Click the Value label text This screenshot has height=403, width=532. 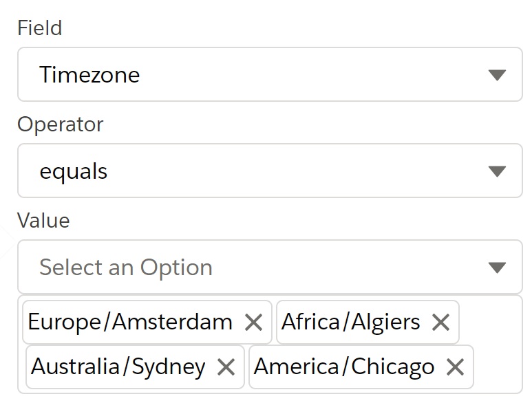pos(44,221)
